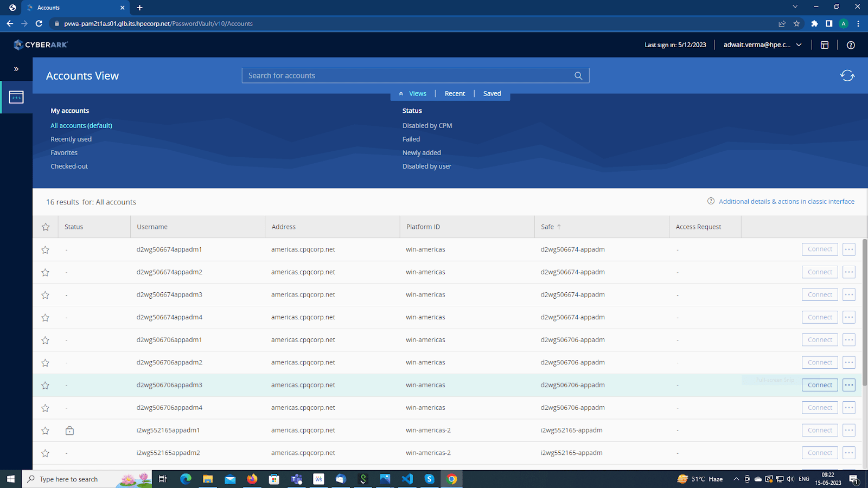
Task: Open additional details in classic interface
Action: [787, 201]
